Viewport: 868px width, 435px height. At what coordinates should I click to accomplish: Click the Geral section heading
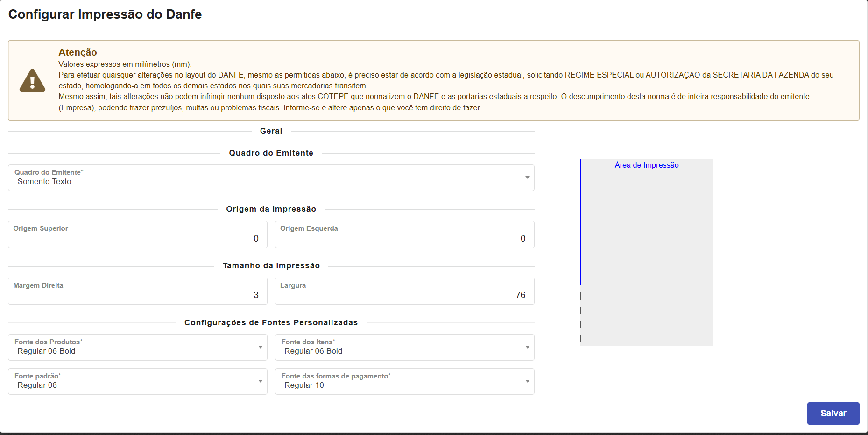point(271,131)
